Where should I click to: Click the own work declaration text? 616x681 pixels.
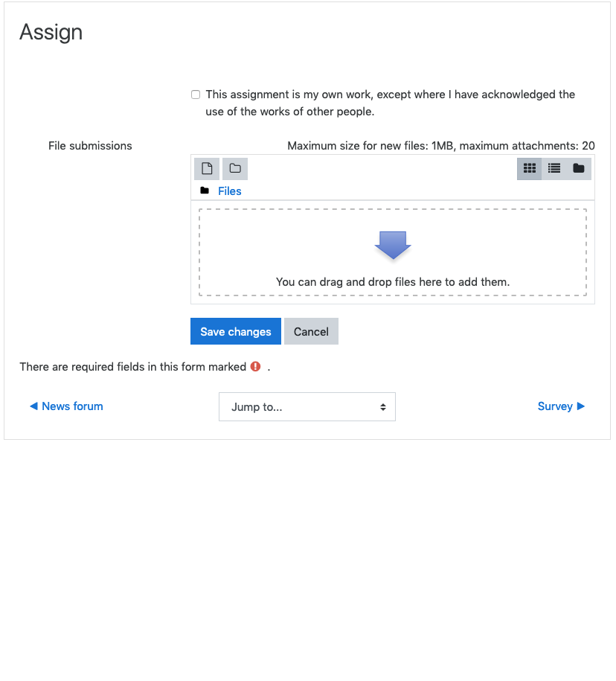pyautogui.click(x=391, y=103)
